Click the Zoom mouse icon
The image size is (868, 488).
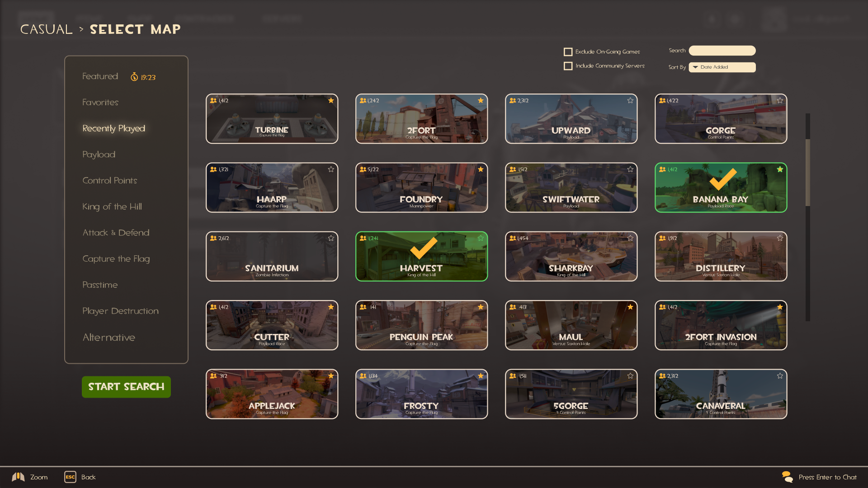click(19, 477)
